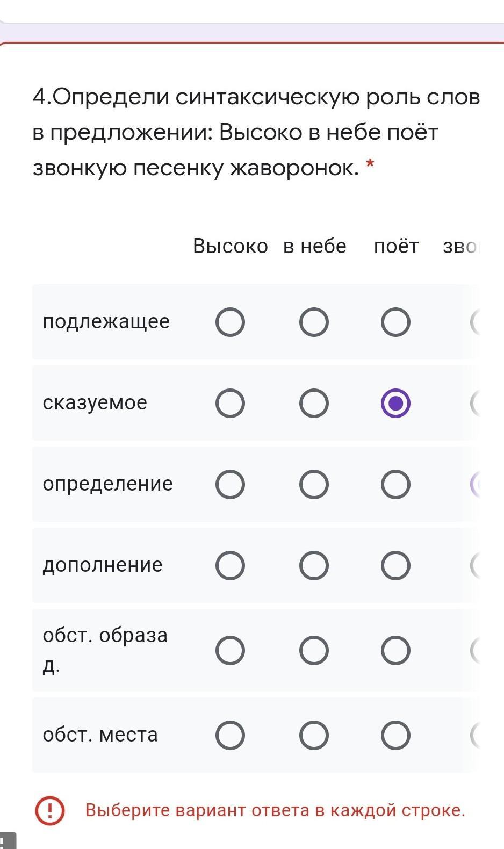
Task: Select дополнение for в небе column
Action: (x=314, y=566)
